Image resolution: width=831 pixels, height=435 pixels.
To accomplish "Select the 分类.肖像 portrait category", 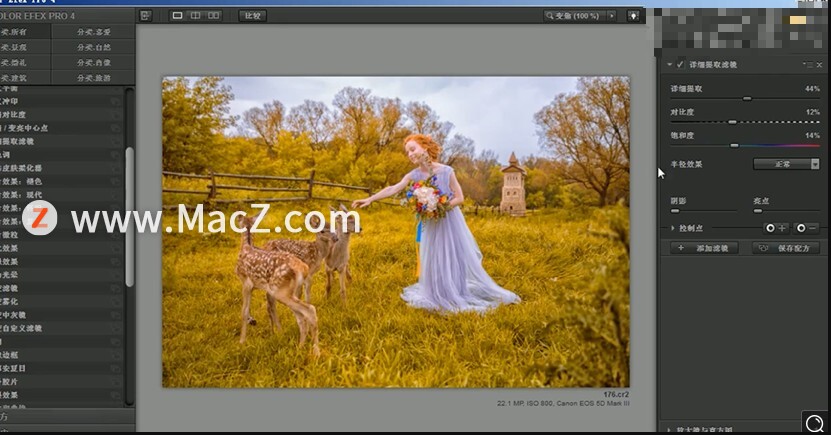I will pos(93,63).
